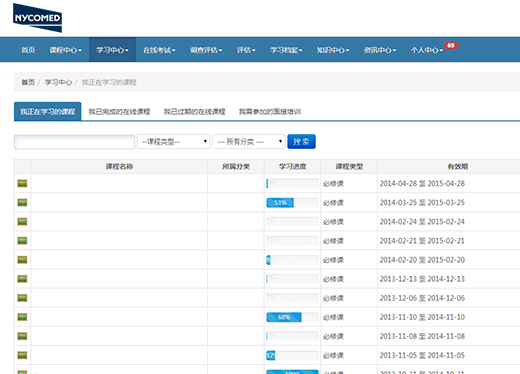Click course icon in 2014-02-21 row
Viewport: 520px width, 374px height.
pyautogui.click(x=22, y=241)
